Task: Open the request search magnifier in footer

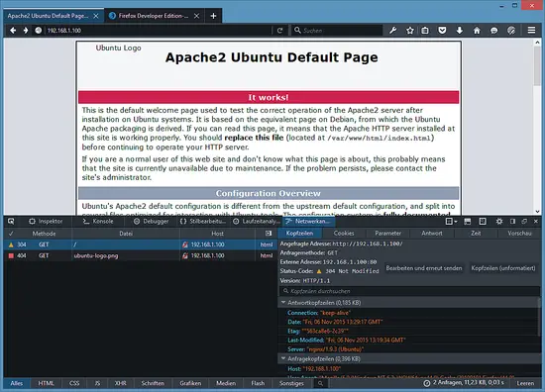Action: tap(320, 383)
